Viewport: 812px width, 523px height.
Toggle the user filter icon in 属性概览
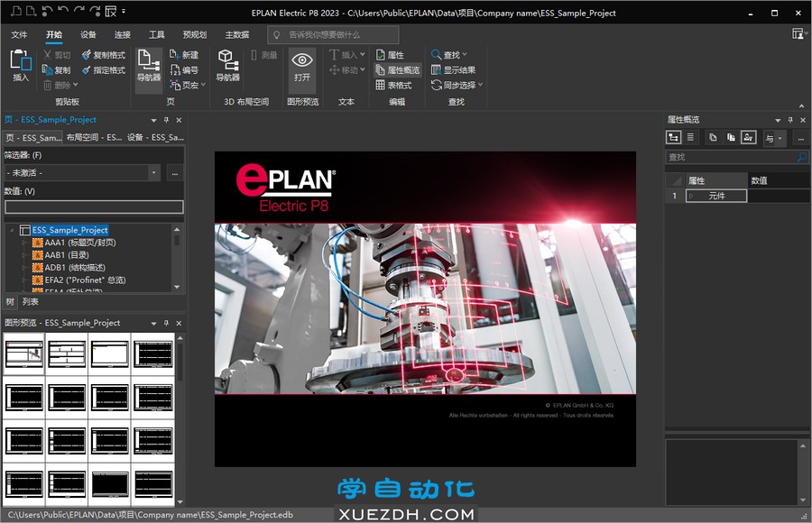pyautogui.click(x=748, y=138)
